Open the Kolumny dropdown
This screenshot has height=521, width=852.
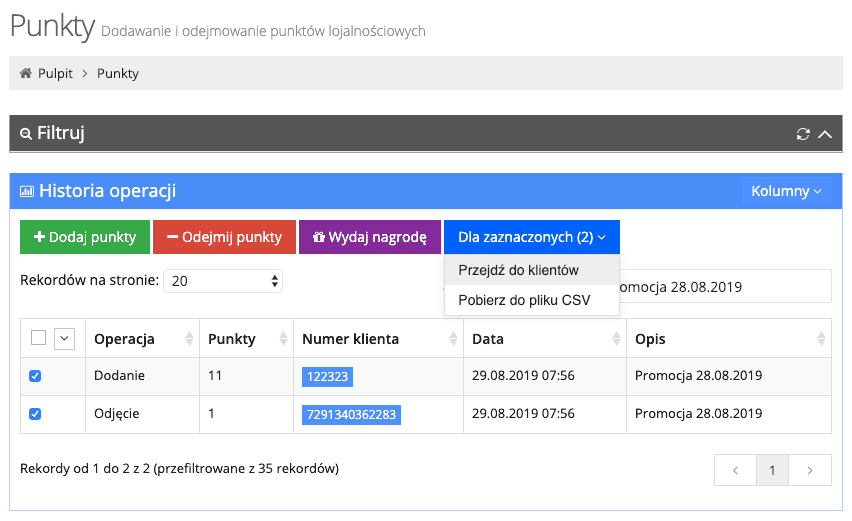tap(786, 191)
